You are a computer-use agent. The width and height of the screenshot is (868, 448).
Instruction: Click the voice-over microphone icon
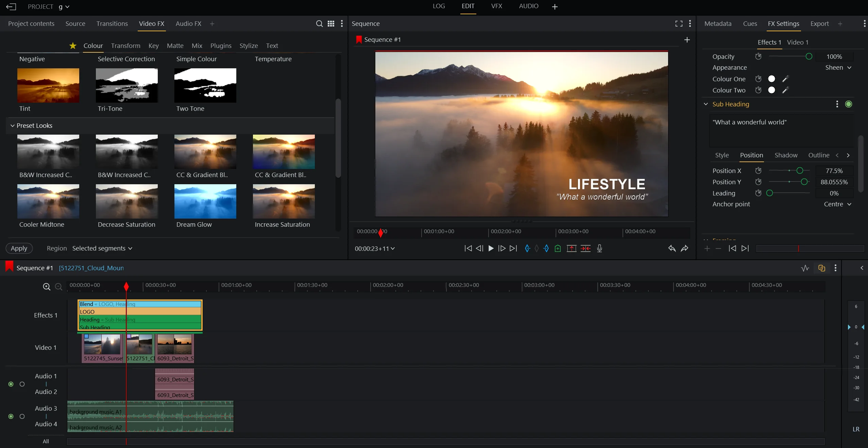599,248
